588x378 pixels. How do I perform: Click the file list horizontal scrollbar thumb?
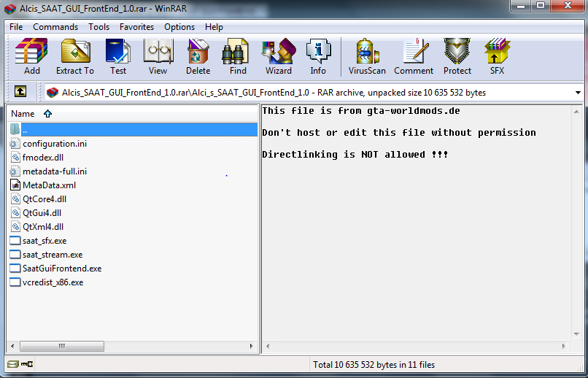click(62, 346)
